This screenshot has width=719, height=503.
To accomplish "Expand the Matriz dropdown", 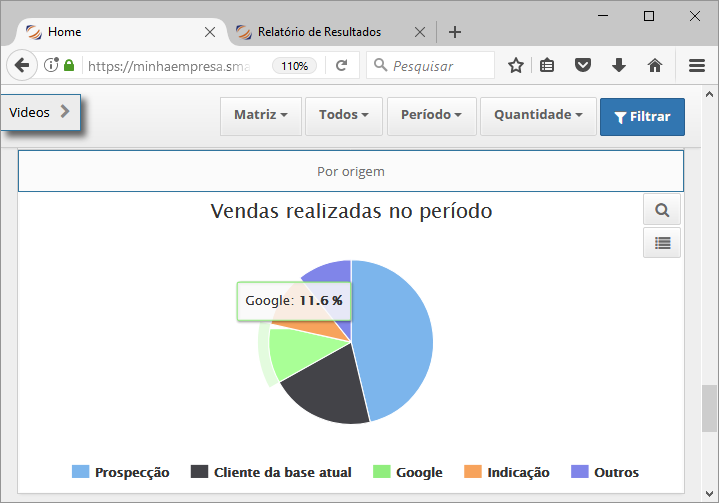I will tap(260, 116).
